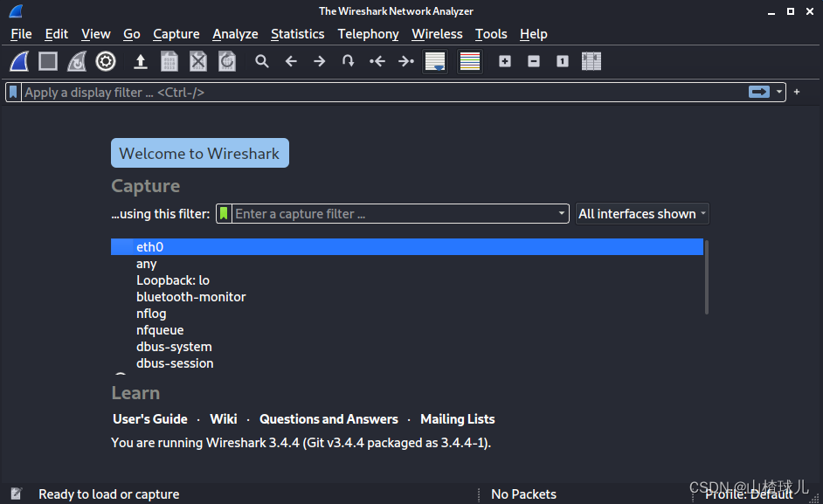Expand display filter history dropdown arrow
This screenshot has width=823, height=504.
tap(779, 92)
